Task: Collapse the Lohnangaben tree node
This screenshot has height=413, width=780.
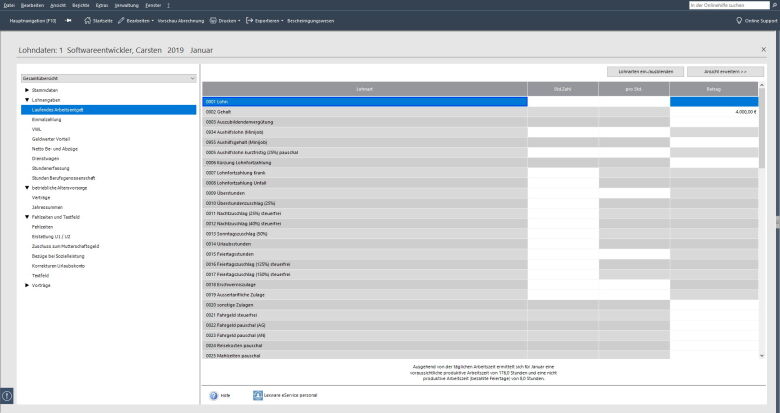Action: tap(27, 100)
